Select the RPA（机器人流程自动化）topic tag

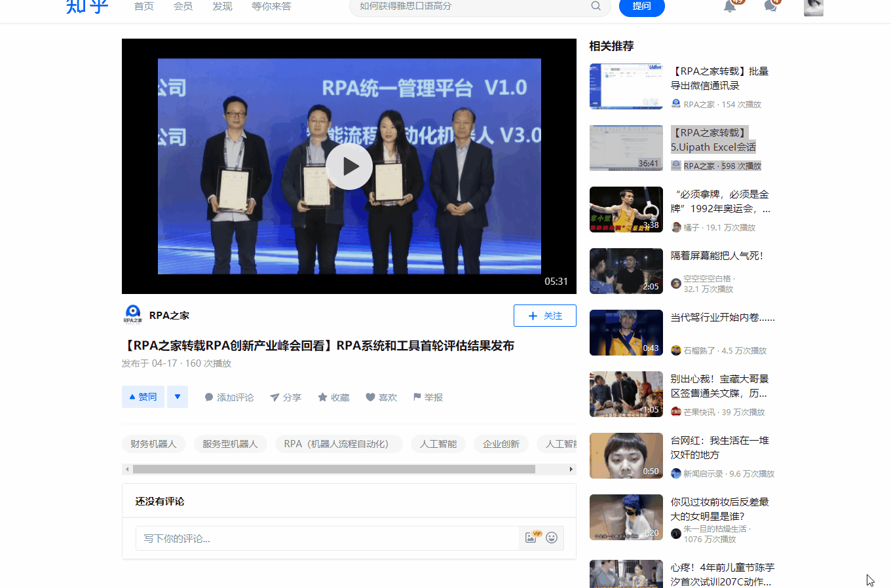coord(339,444)
